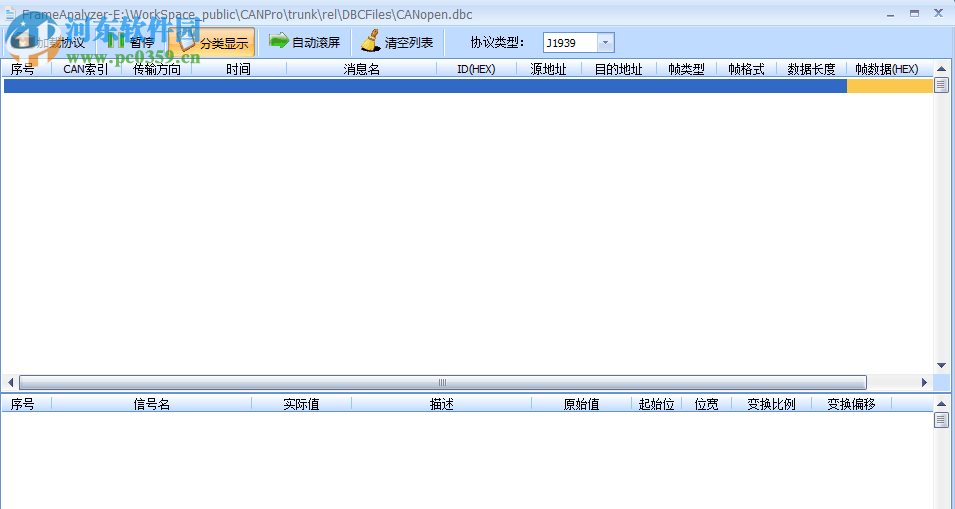Open the 协议类型 J1939 dropdown arrow
Viewport: 955px width, 509px height.
(x=605, y=43)
